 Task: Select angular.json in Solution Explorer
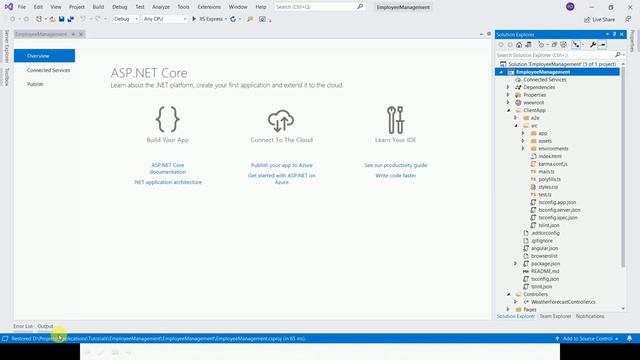click(544, 248)
